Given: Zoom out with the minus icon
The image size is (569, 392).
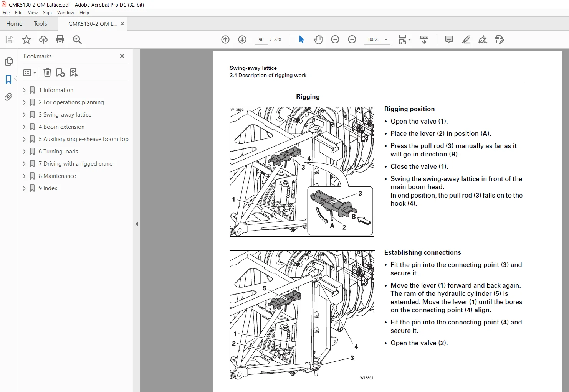Looking at the screenshot, I should (x=335, y=40).
